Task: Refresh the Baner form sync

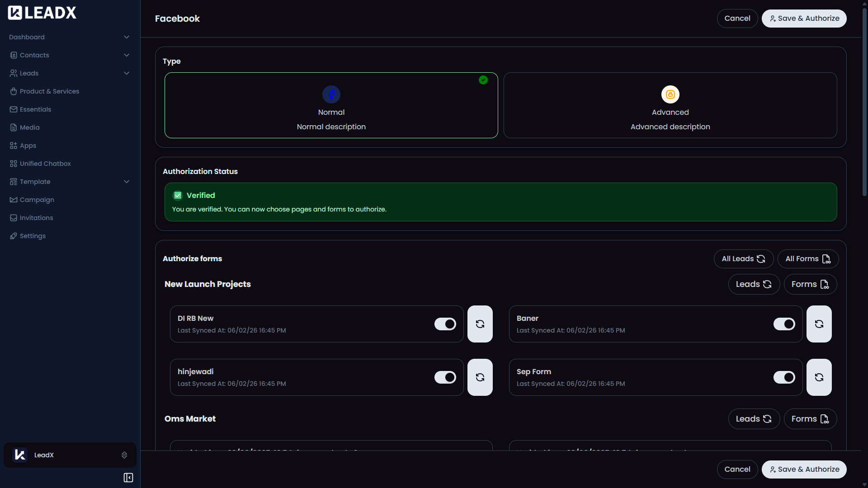Action: pyautogui.click(x=819, y=324)
